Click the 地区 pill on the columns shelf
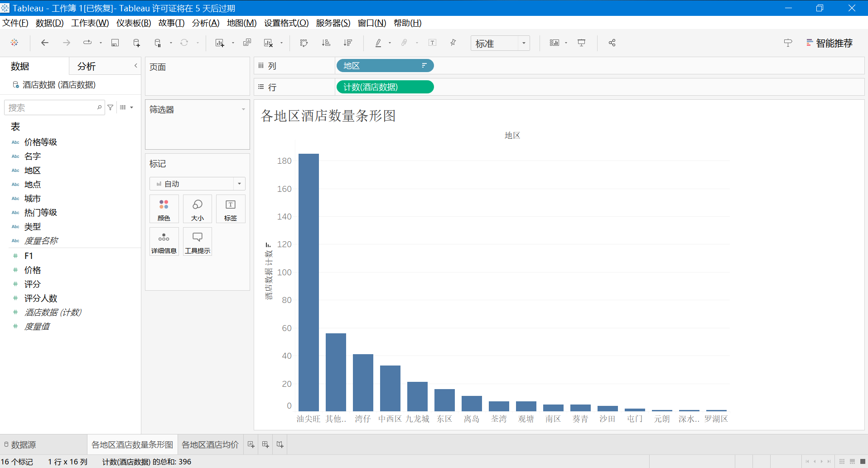This screenshot has height=468, width=868. click(x=385, y=66)
